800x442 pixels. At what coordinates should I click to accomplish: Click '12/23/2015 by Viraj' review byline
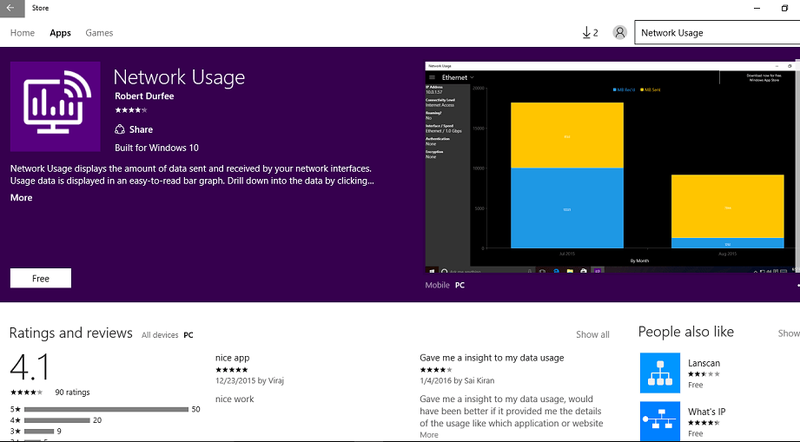[x=249, y=380]
